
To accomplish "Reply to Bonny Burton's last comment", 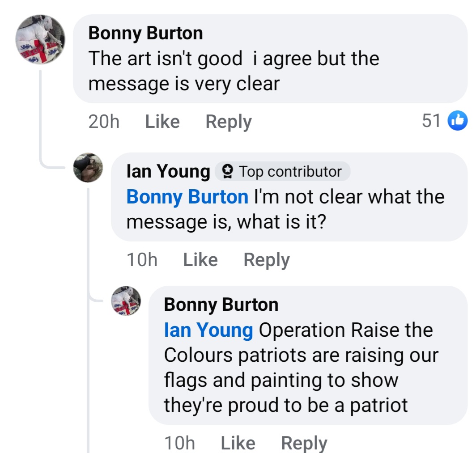I will tap(305, 443).
